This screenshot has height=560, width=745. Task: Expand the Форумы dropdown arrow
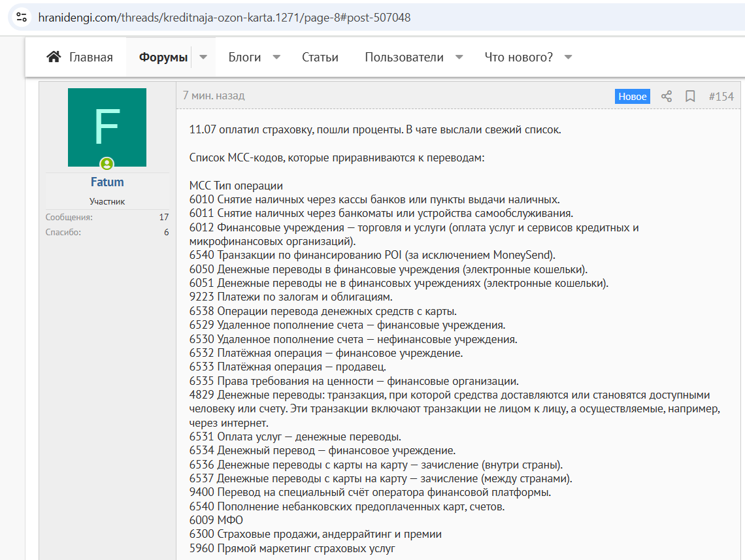pyautogui.click(x=203, y=57)
